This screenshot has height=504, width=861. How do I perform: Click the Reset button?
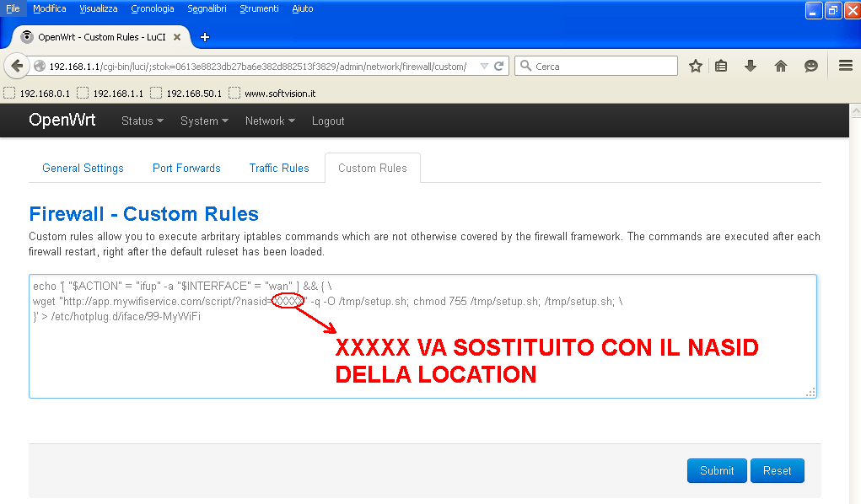[777, 470]
